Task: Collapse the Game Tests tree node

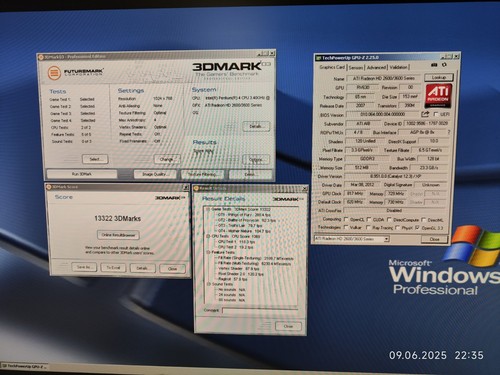Action: point(208,209)
